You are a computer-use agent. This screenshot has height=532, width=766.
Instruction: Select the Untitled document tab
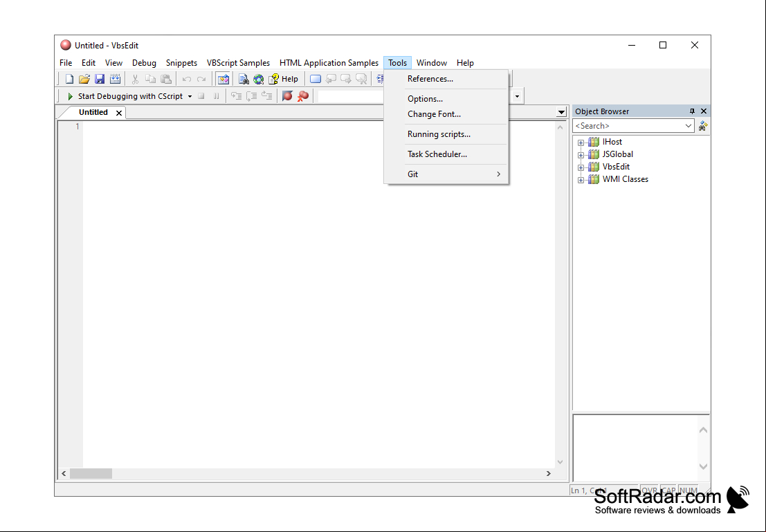click(93, 112)
